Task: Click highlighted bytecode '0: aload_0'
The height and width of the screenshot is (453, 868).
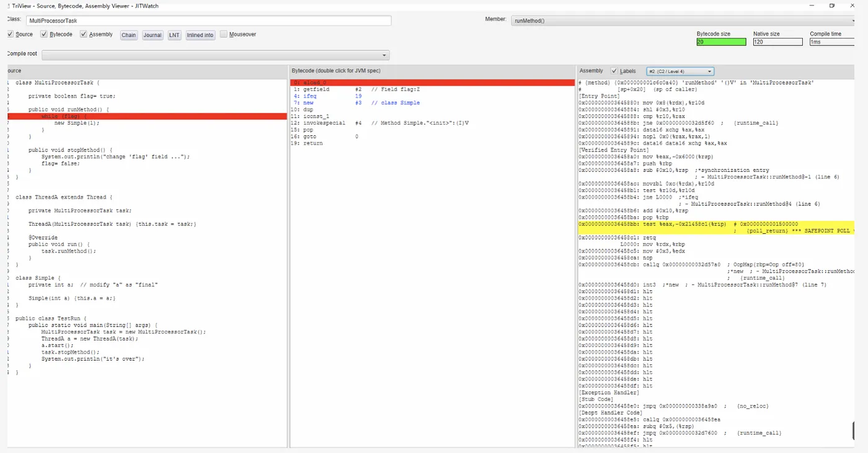Action: click(433, 83)
